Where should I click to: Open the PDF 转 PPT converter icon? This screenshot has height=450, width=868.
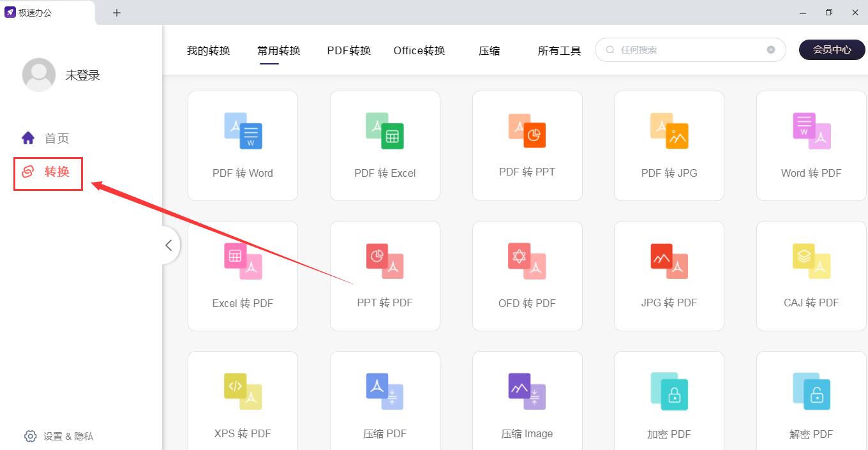click(527, 131)
